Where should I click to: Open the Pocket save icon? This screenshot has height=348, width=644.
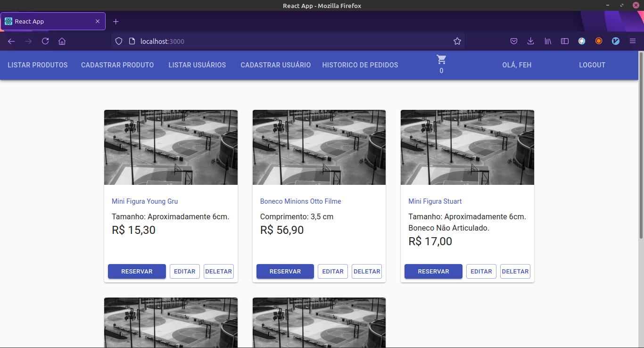point(514,41)
